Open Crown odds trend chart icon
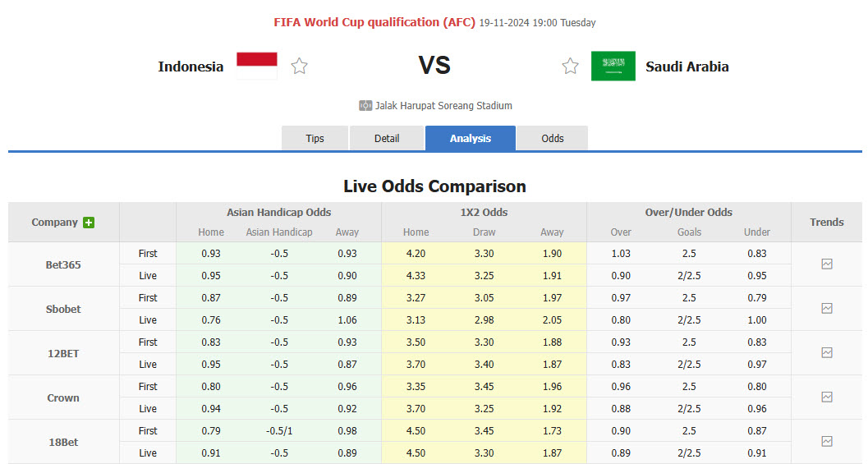The width and height of the screenshot is (868, 464). 826,397
